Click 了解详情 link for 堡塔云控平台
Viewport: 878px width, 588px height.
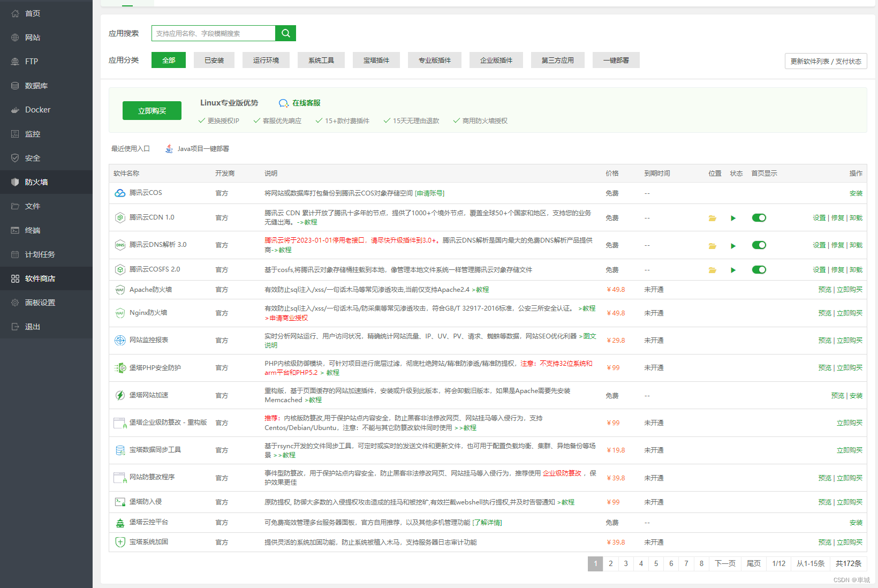487,523
